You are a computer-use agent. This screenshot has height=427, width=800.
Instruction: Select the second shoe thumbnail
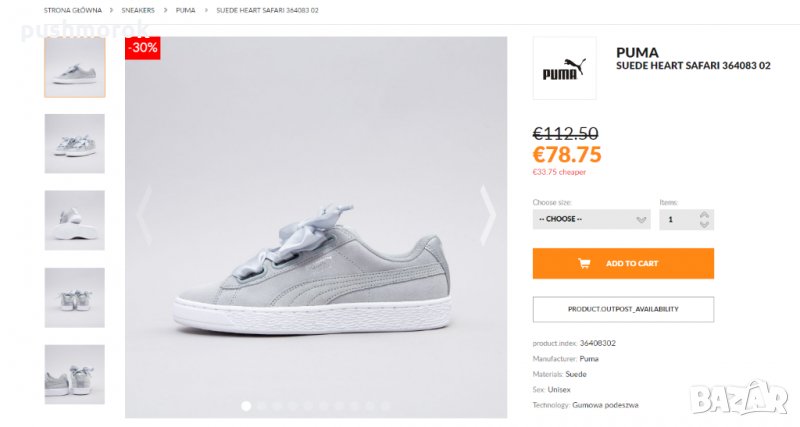click(x=75, y=144)
